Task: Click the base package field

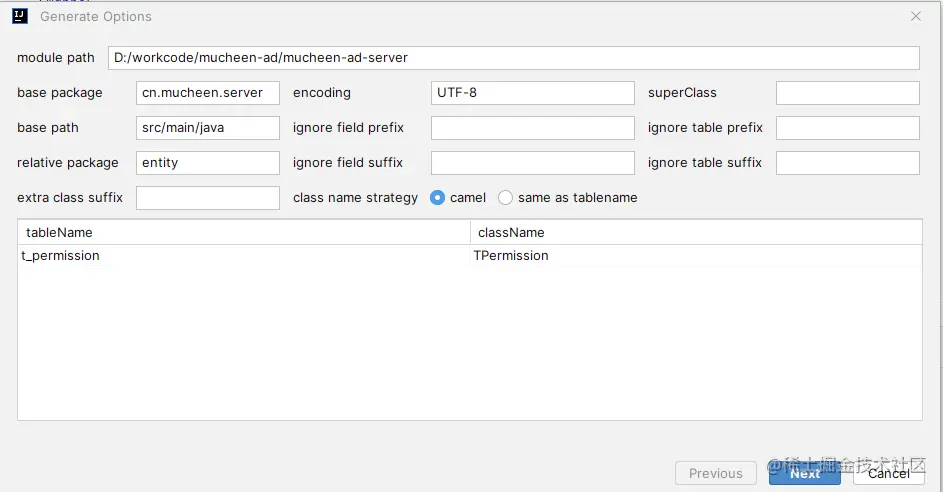Action: 207,93
